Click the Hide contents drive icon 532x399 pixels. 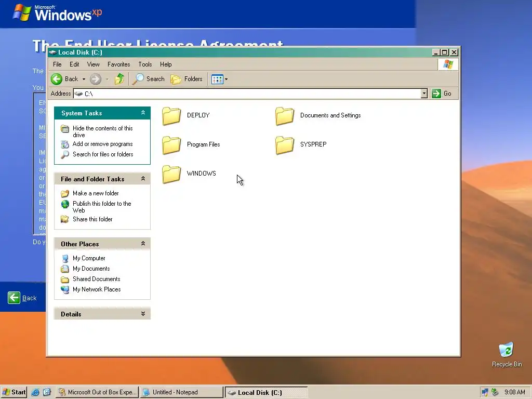tap(65, 129)
